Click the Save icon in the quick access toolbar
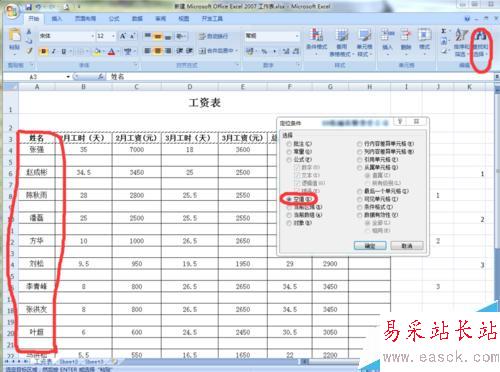This screenshot has width=500, height=372. [x=29, y=7]
